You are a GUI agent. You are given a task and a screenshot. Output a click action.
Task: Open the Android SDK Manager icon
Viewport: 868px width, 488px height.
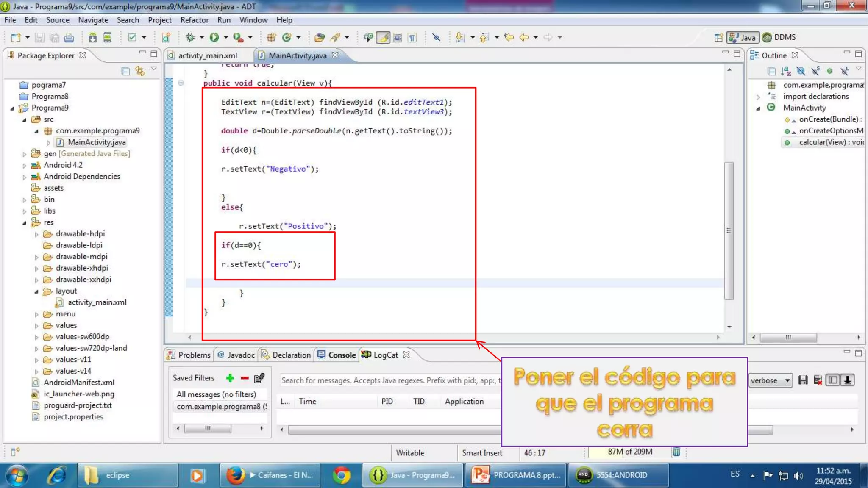[92, 37]
